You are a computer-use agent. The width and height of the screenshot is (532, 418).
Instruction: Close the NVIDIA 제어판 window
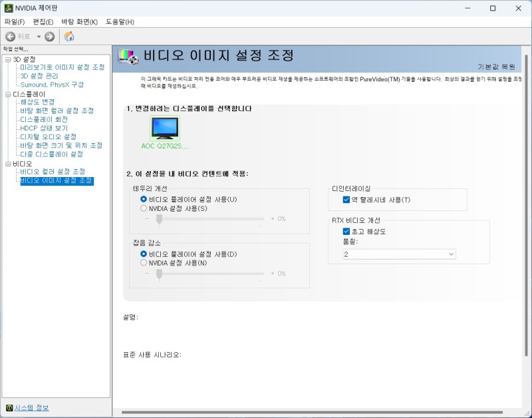click(518, 8)
